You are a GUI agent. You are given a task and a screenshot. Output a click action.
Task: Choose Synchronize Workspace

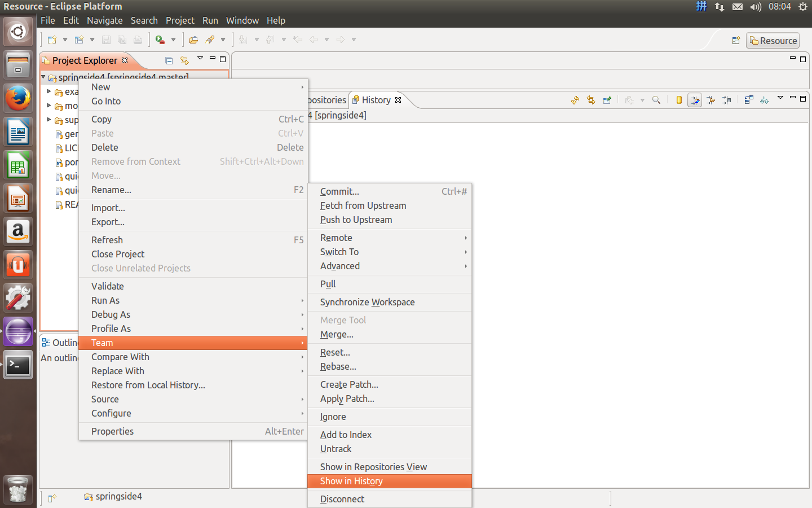click(390, 302)
